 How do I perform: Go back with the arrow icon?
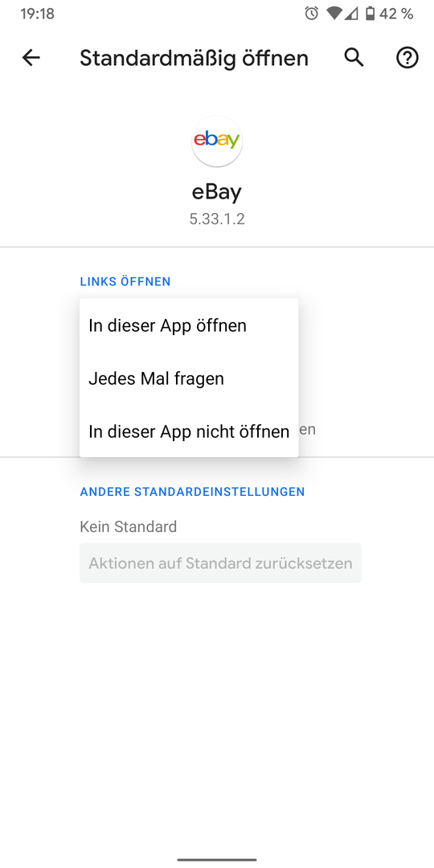tap(31, 58)
